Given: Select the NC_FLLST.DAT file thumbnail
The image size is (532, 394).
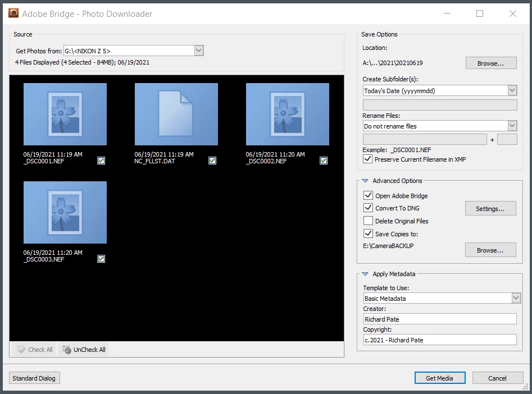Looking at the screenshot, I should (x=176, y=114).
